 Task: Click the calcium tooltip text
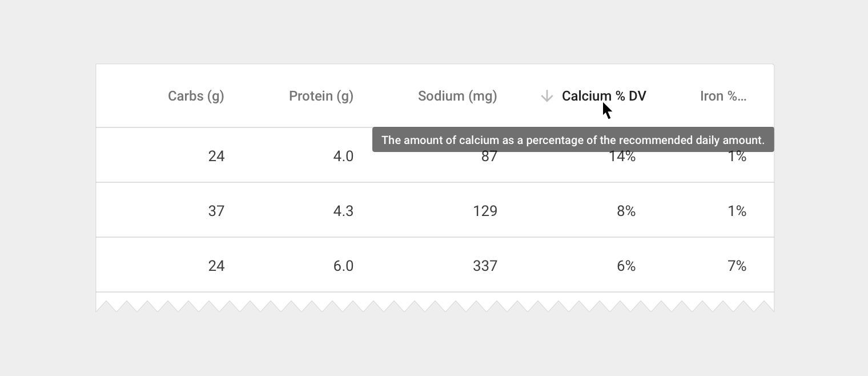coord(573,140)
